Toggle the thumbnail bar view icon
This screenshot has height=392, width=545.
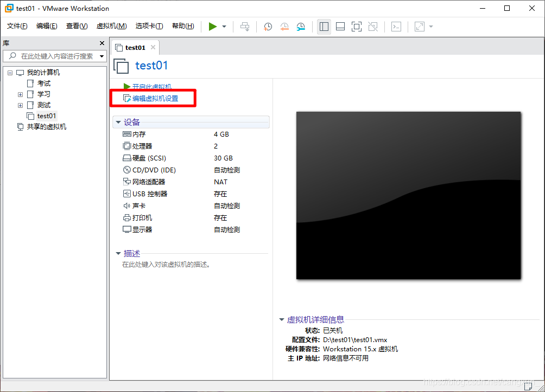coord(340,27)
